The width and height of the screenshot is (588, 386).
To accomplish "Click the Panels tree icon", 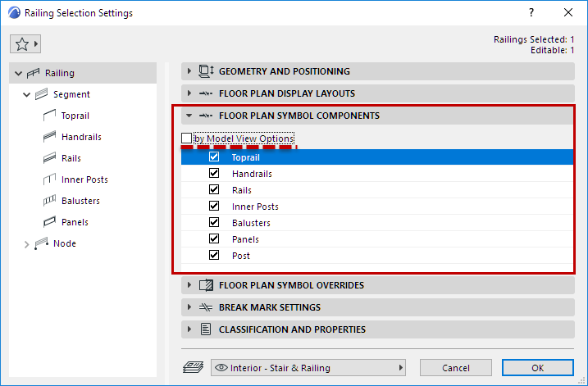I will [x=48, y=222].
